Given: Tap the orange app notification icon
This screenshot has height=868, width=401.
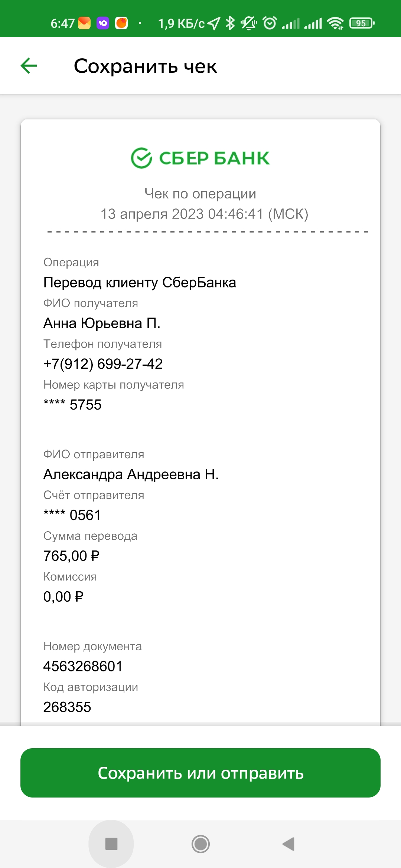Looking at the screenshot, I should tap(121, 23).
